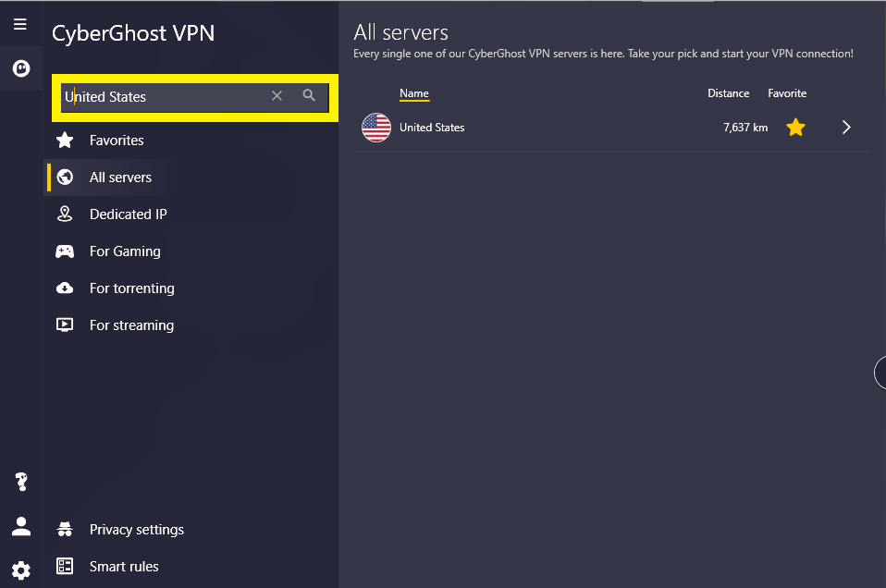This screenshot has height=588, width=886.
Task: Click the CyberGhost ghost logo icon
Action: tap(21, 68)
